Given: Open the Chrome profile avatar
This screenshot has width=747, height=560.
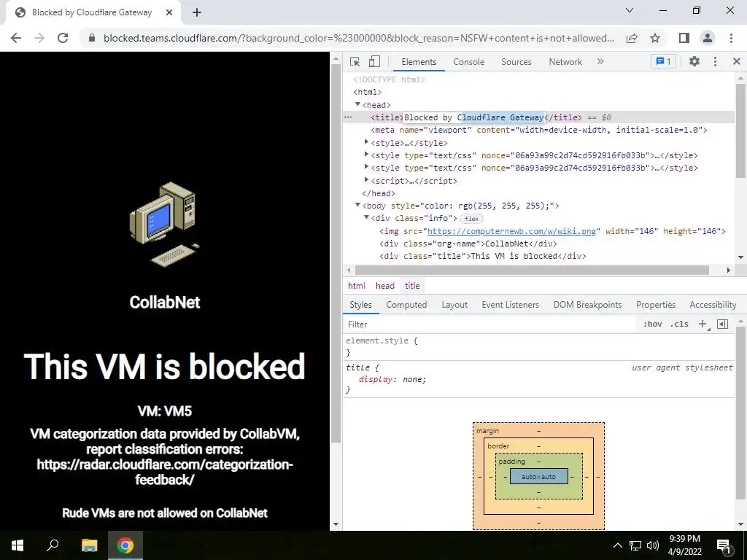Looking at the screenshot, I should coord(708,38).
